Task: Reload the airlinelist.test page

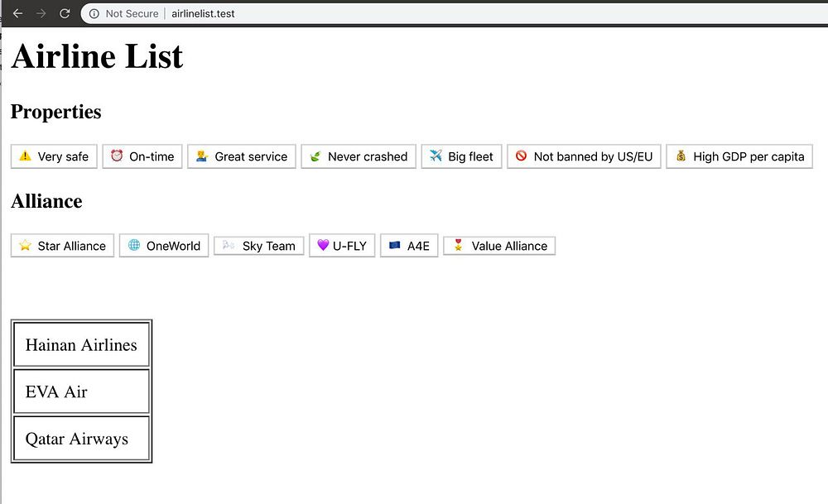Action: tap(65, 14)
